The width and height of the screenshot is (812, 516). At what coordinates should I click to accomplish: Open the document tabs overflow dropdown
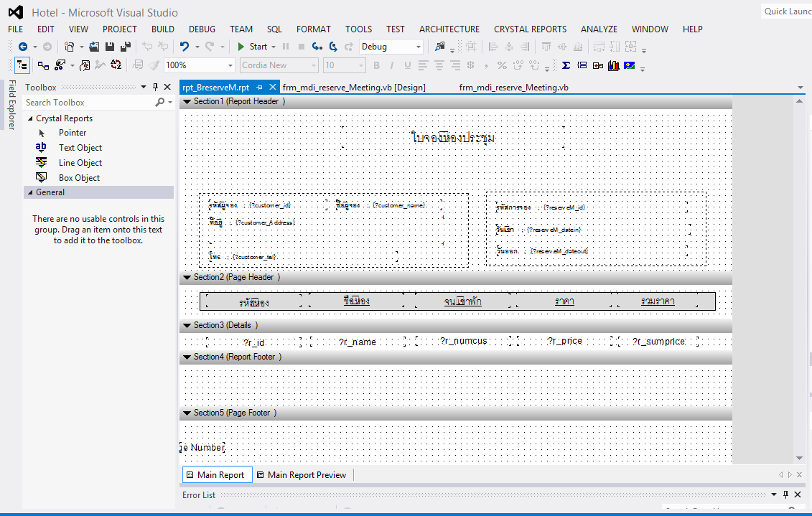800,88
